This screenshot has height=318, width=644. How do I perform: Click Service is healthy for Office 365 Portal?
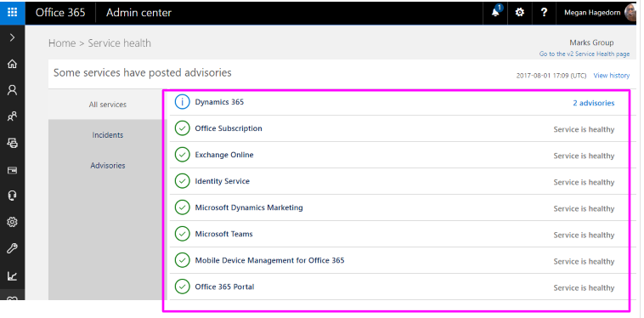coord(584,287)
